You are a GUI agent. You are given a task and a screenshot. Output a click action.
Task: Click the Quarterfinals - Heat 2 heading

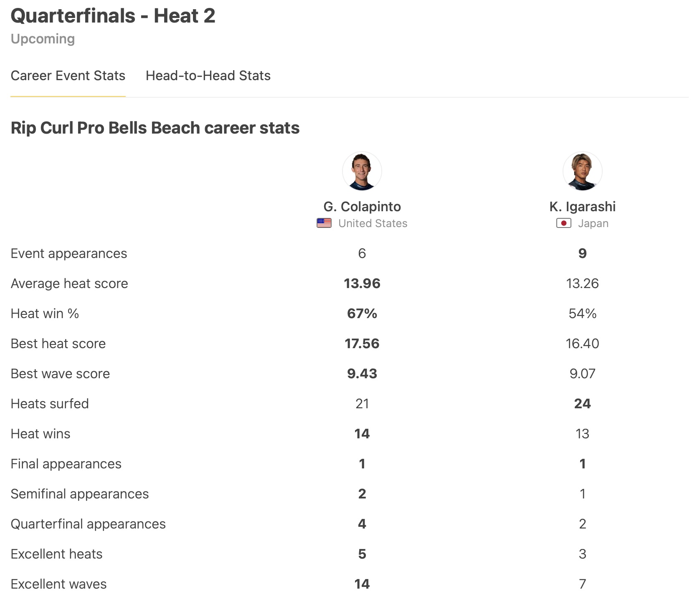tap(113, 16)
